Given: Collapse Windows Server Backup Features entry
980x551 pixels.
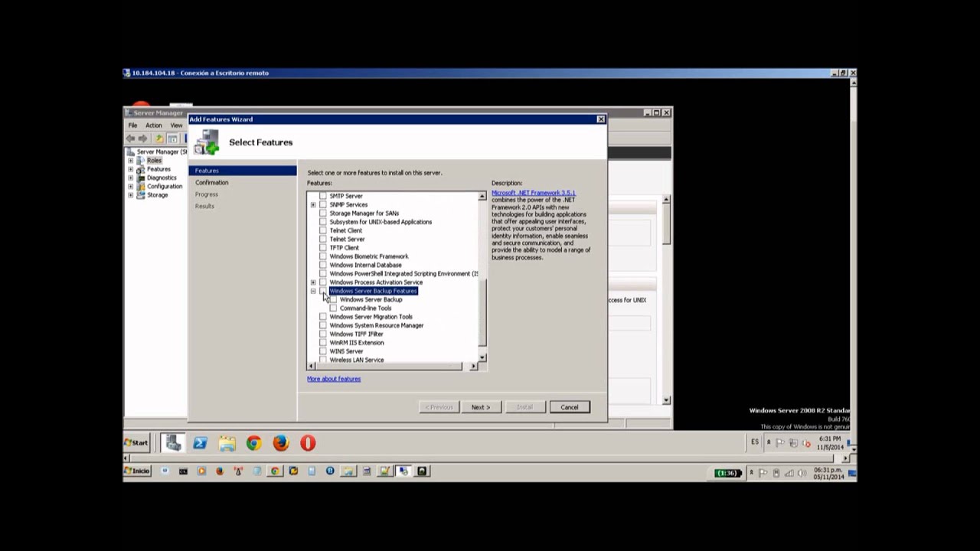Looking at the screenshot, I should 313,291.
